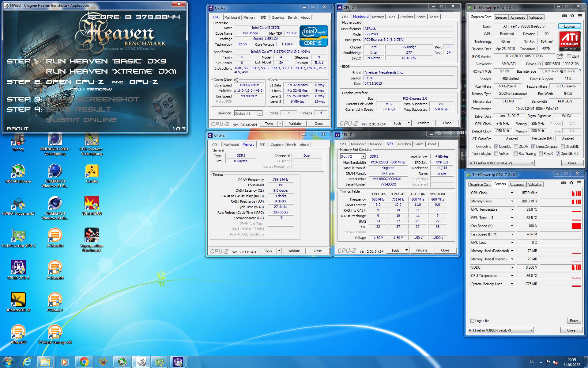Viewport: 588px width, 368px height.
Task: Expand GPU Clock sensor dropdown
Action: [512, 193]
